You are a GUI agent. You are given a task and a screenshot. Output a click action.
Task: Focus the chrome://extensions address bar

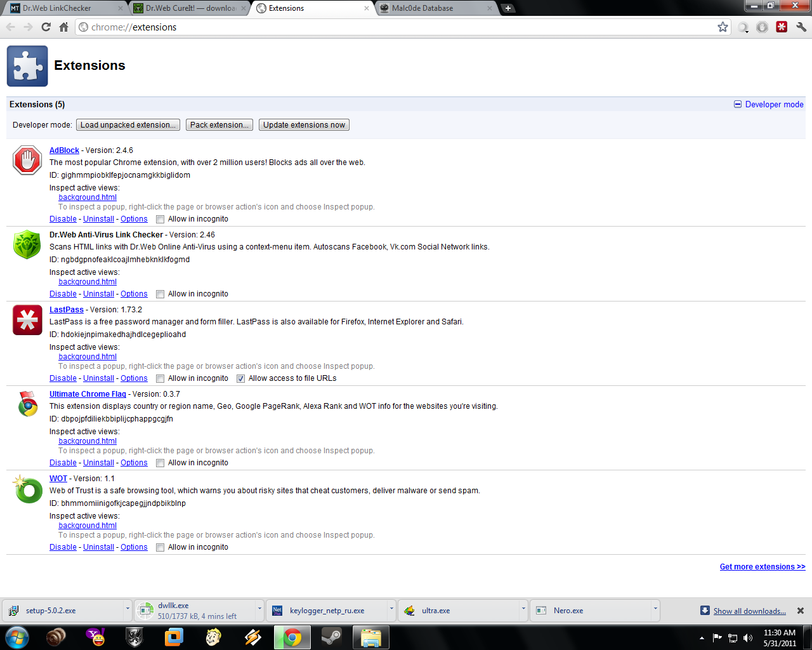(x=403, y=27)
